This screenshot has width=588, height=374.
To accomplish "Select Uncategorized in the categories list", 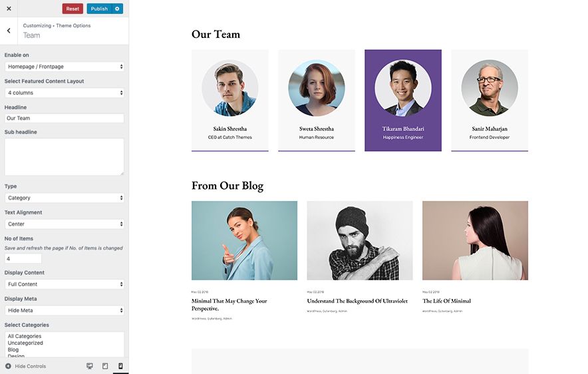I will (x=25, y=343).
